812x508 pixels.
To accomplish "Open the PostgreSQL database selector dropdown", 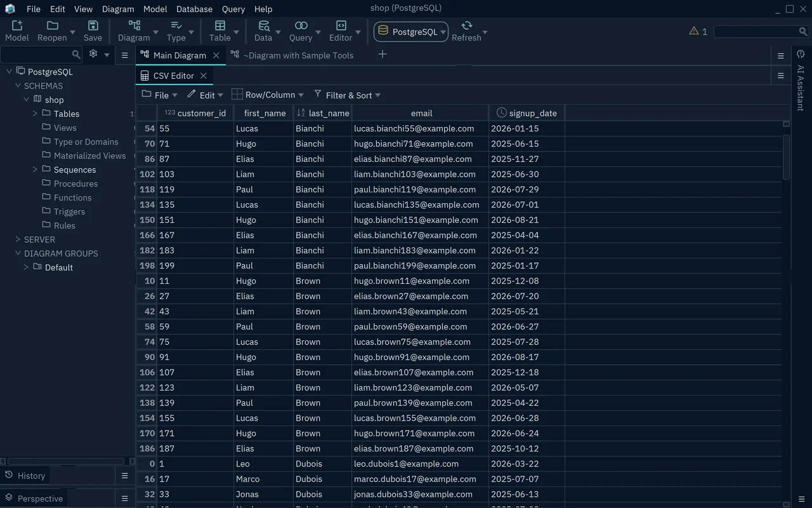I will (x=411, y=32).
